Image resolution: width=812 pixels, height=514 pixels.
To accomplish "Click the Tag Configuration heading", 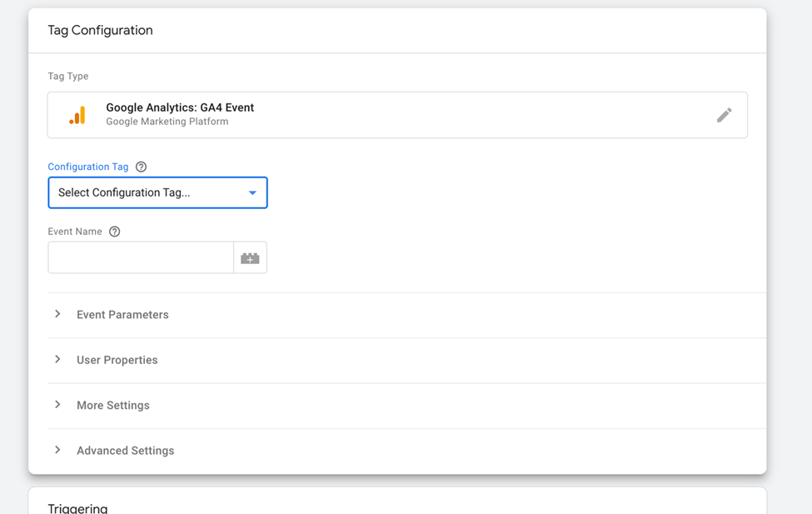I will (x=101, y=30).
